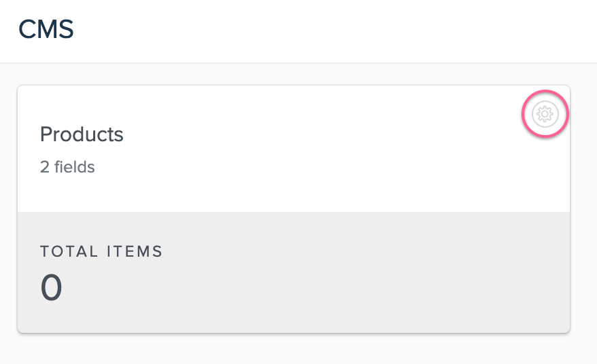
Task: Click the item count number 0
Action: tap(51, 287)
